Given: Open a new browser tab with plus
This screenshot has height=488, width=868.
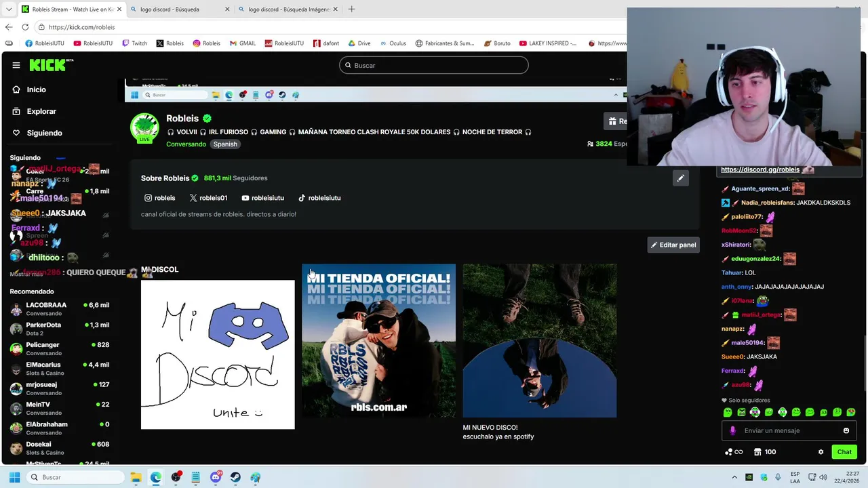Looking at the screenshot, I should (x=351, y=9).
